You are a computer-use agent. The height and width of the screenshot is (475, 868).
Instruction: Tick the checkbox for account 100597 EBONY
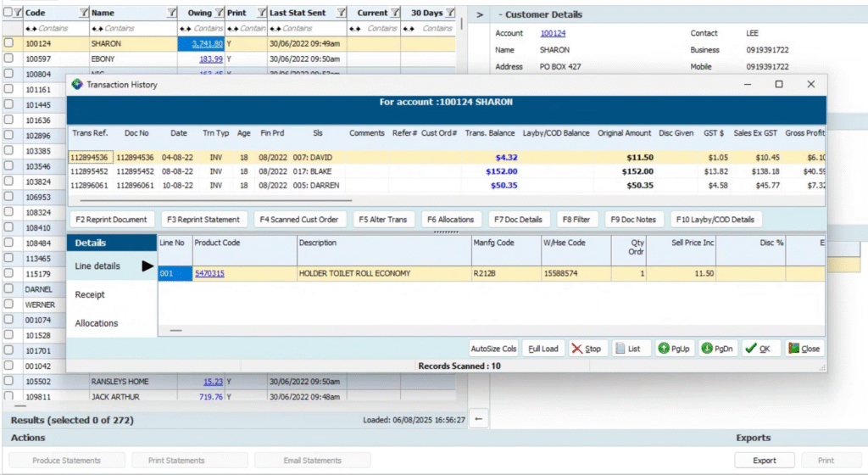coord(8,59)
